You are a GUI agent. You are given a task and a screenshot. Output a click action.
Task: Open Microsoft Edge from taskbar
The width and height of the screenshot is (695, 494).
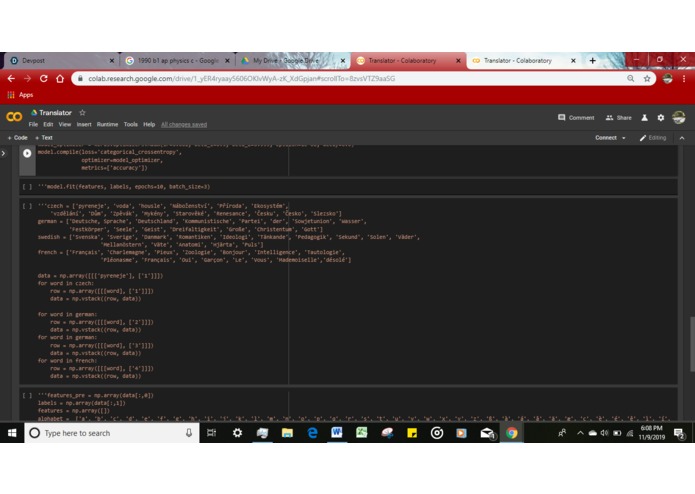[x=312, y=433]
